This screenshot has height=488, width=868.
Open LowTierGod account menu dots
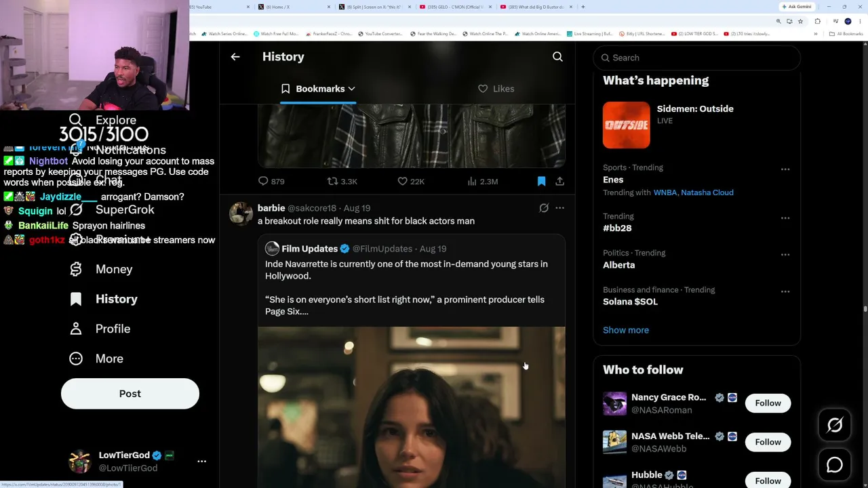click(201, 461)
